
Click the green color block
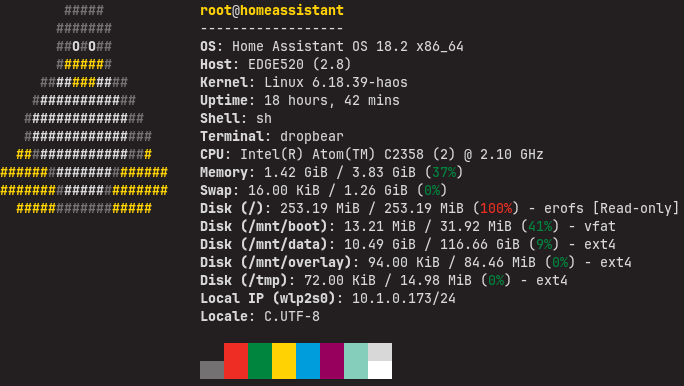pos(260,361)
